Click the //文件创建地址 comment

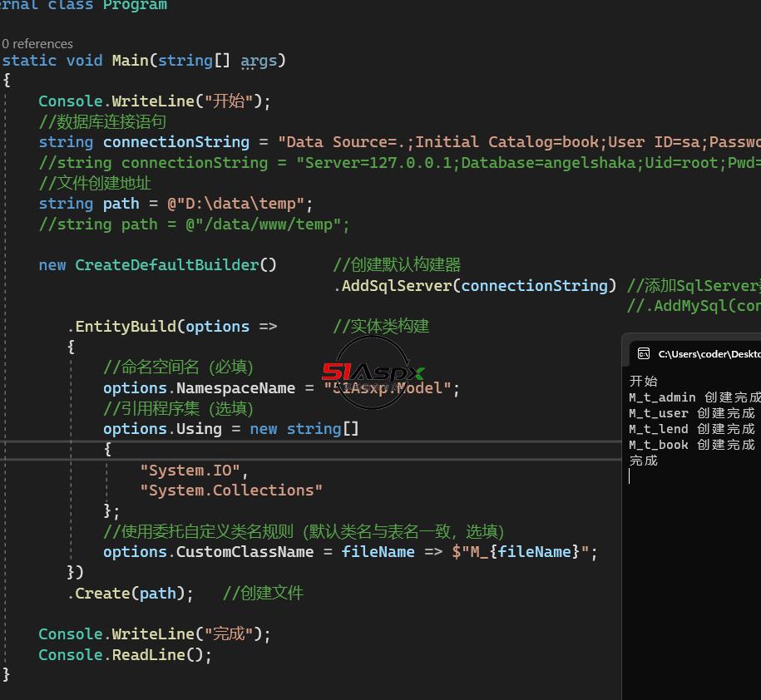click(95, 183)
